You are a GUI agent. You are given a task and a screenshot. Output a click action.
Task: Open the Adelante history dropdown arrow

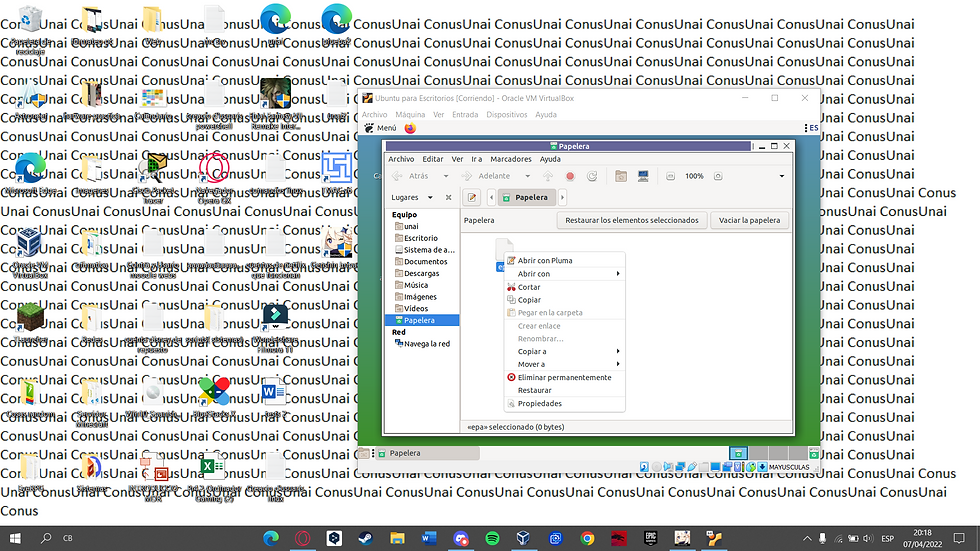pos(528,176)
